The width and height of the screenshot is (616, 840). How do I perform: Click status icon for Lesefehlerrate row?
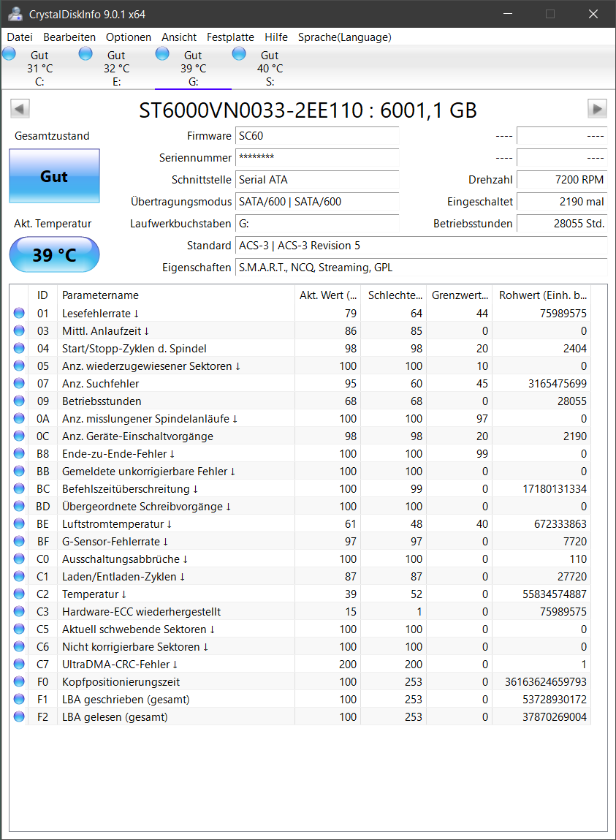pyautogui.click(x=19, y=314)
